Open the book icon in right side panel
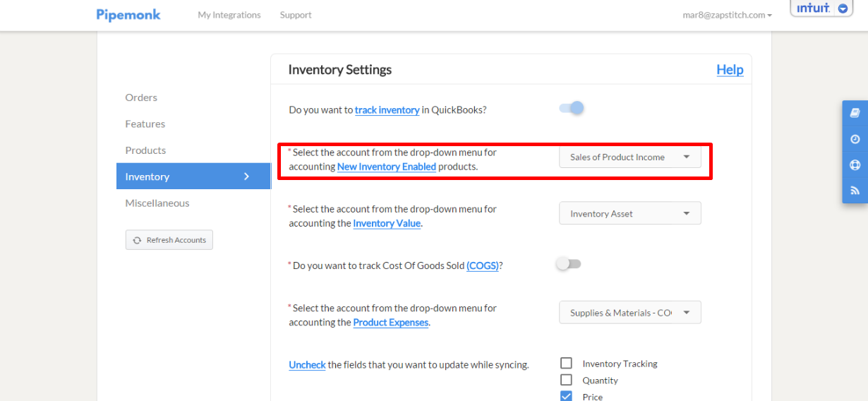Image resolution: width=868 pixels, height=401 pixels. tap(855, 113)
